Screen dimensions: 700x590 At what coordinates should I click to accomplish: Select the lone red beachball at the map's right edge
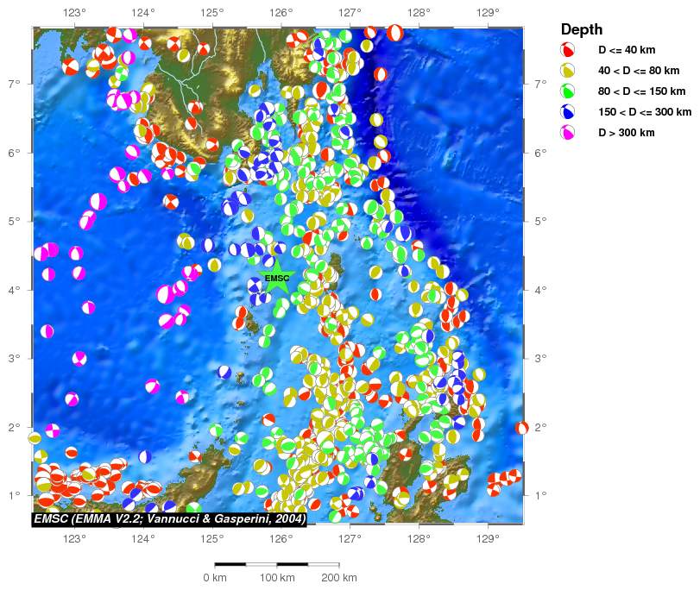[521, 428]
